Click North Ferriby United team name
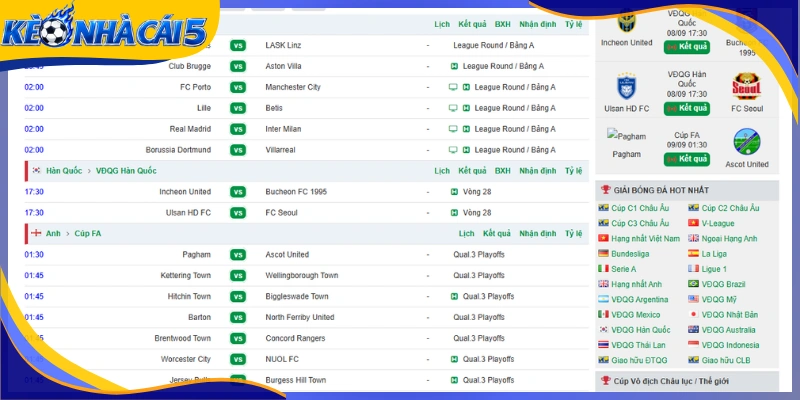The image size is (800, 400). [x=299, y=317]
